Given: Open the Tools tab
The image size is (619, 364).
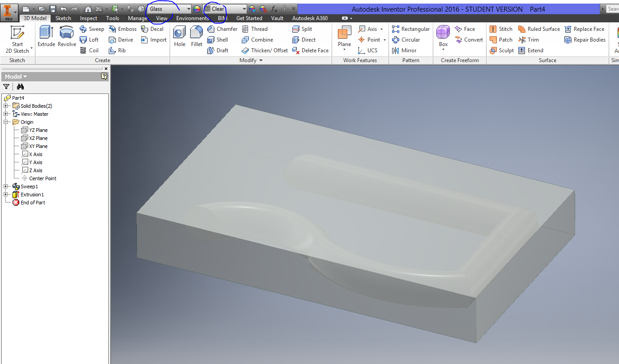Looking at the screenshot, I should click(113, 18).
